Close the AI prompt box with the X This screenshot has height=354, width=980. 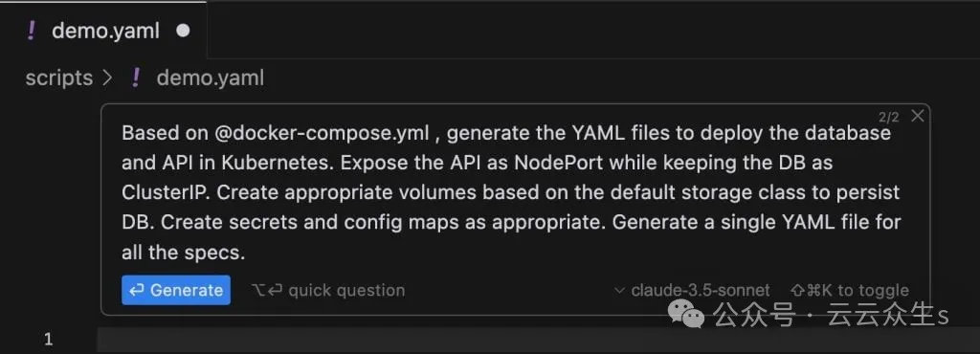pyautogui.click(x=917, y=116)
